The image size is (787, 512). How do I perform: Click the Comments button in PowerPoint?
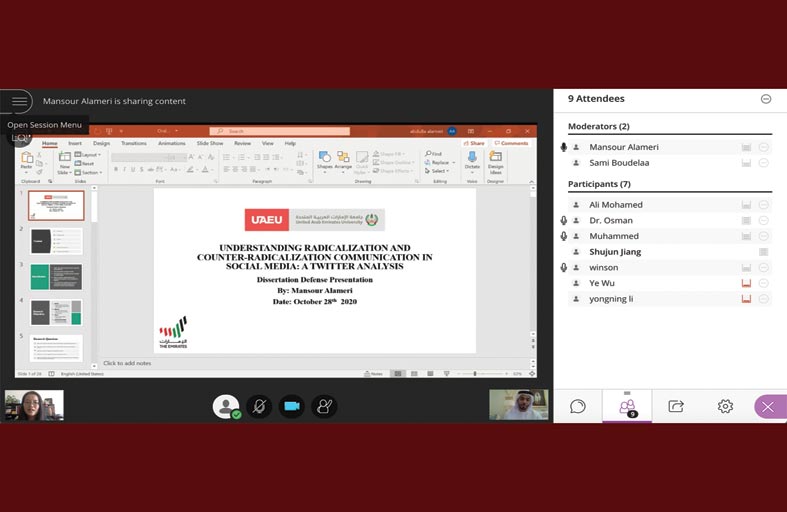coord(513,143)
